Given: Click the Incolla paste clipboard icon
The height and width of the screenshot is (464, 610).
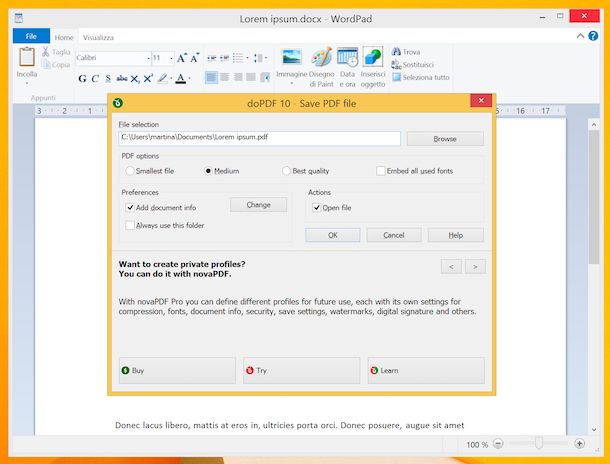Looking at the screenshot, I should (27, 57).
